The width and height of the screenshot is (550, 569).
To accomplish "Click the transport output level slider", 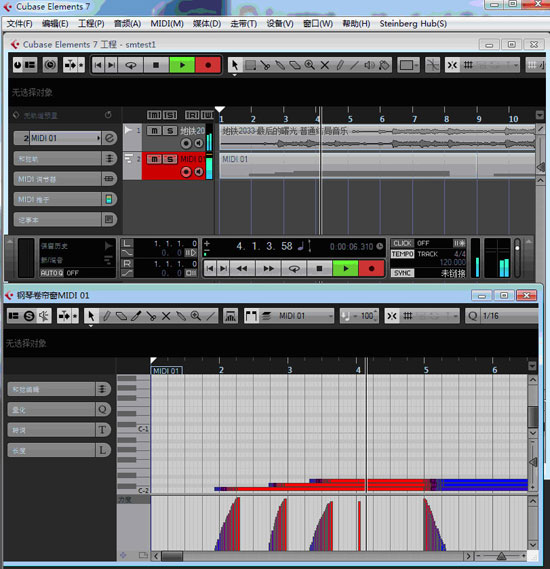I will coord(518,258).
